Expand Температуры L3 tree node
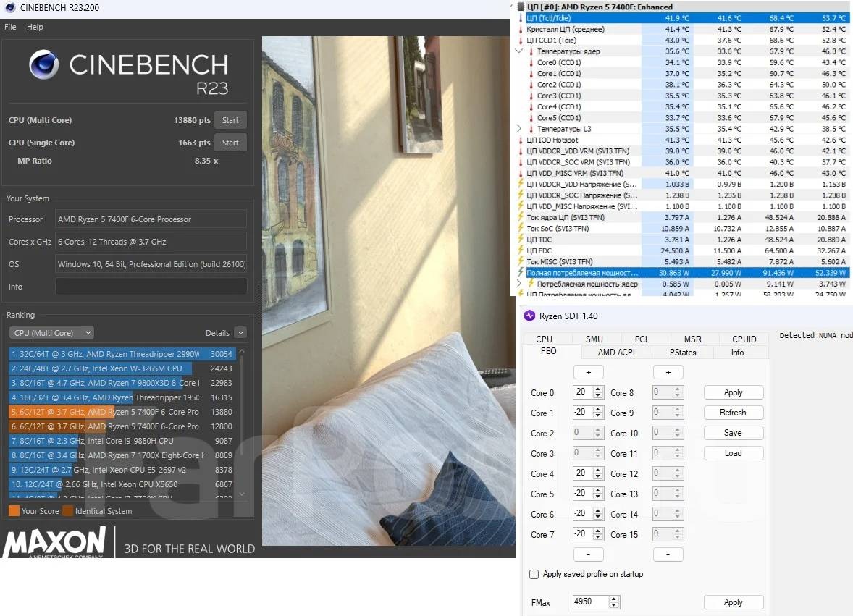This screenshot has height=616, width=853. tap(519, 129)
